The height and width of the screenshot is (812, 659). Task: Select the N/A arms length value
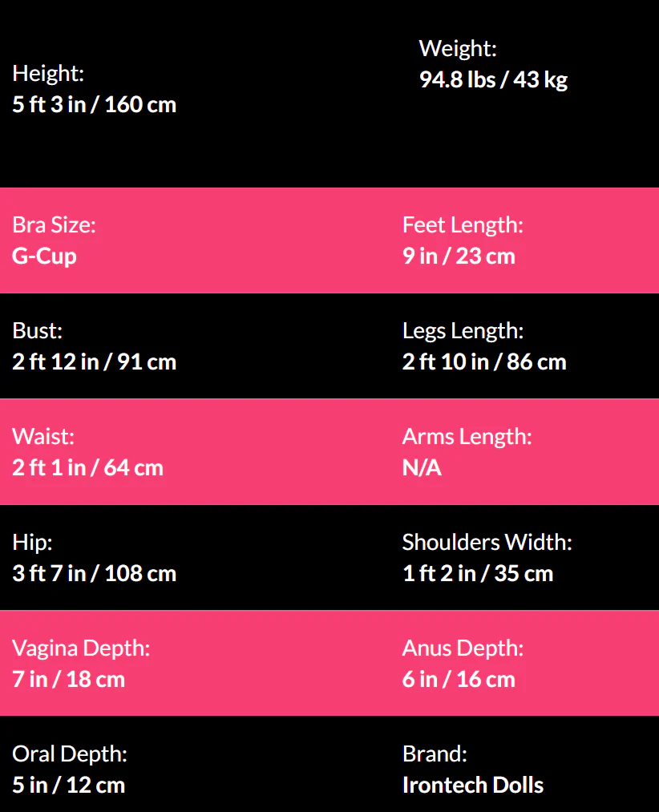pyautogui.click(x=422, y=468)
